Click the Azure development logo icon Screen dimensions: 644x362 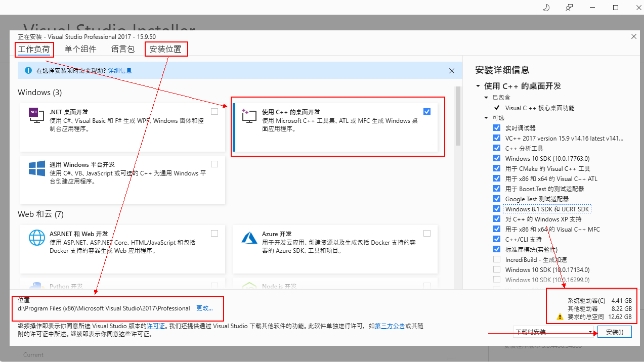249,238
